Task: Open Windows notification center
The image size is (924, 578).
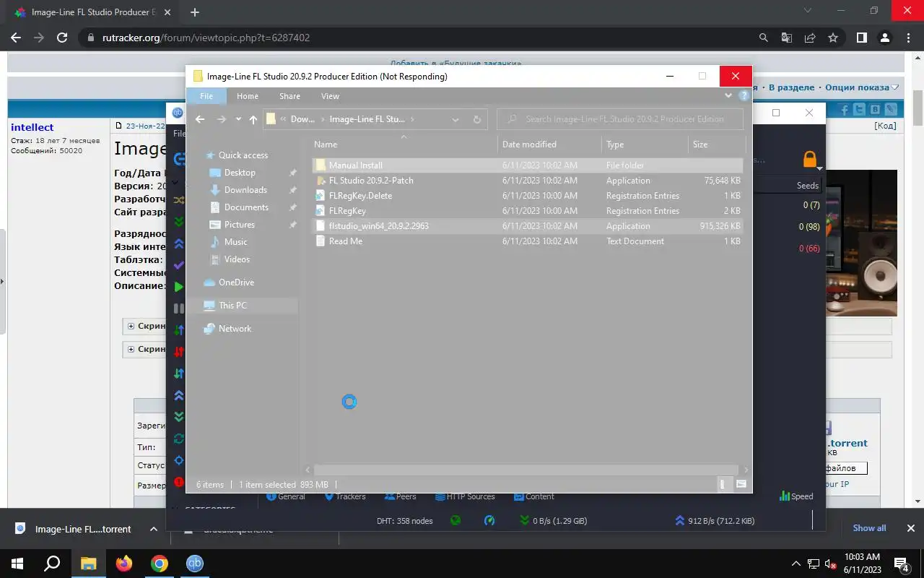Action: [x=902, y=564]
